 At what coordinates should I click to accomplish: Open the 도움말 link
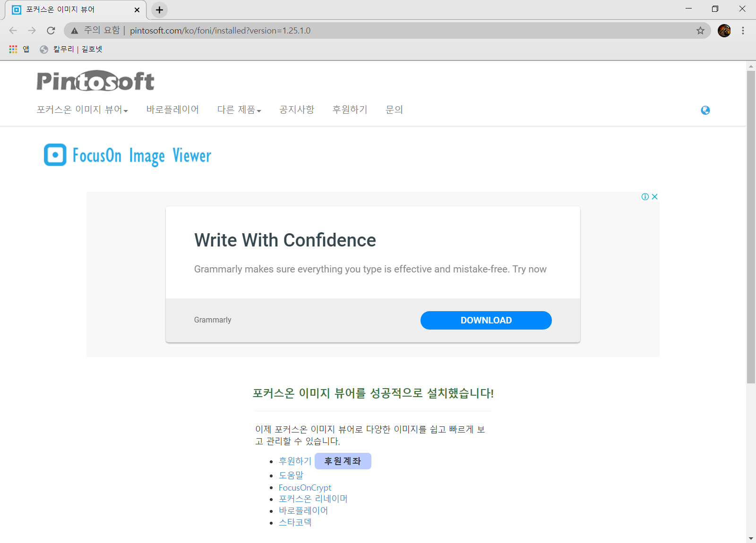291,475
